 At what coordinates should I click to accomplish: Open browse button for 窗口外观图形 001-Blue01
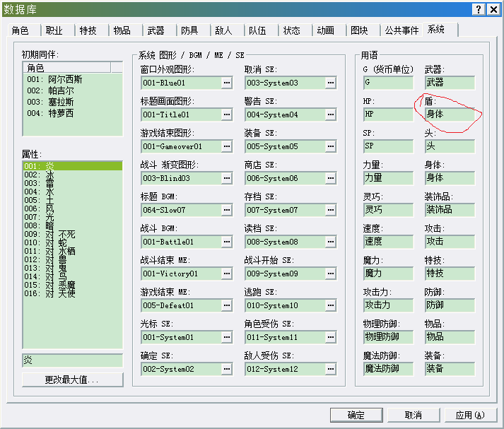[x=227, y=83]
